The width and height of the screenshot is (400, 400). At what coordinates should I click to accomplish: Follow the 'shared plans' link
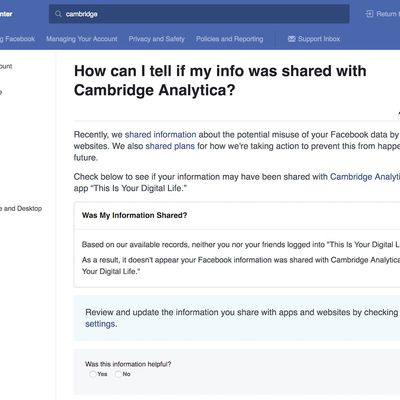[x=170, y=146]
